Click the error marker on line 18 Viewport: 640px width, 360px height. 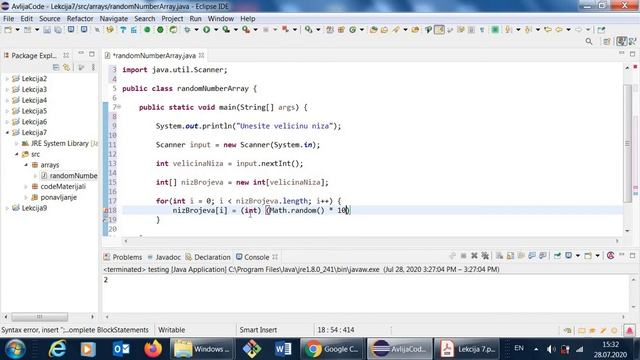105,211
